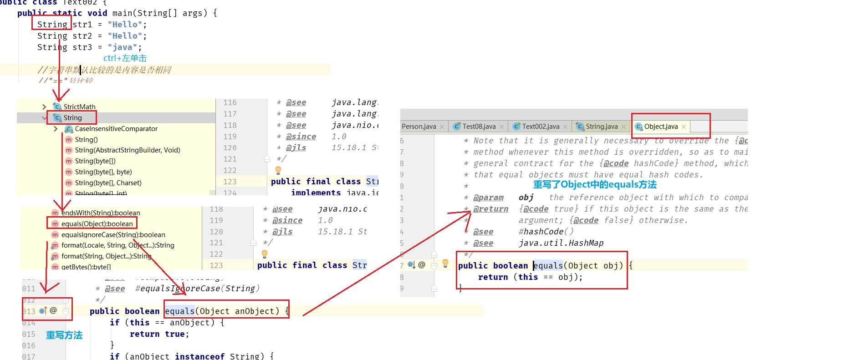Click the method icon beside equals(Object):boolean
This screenshot has height=360, width=868.
[55, 224]
